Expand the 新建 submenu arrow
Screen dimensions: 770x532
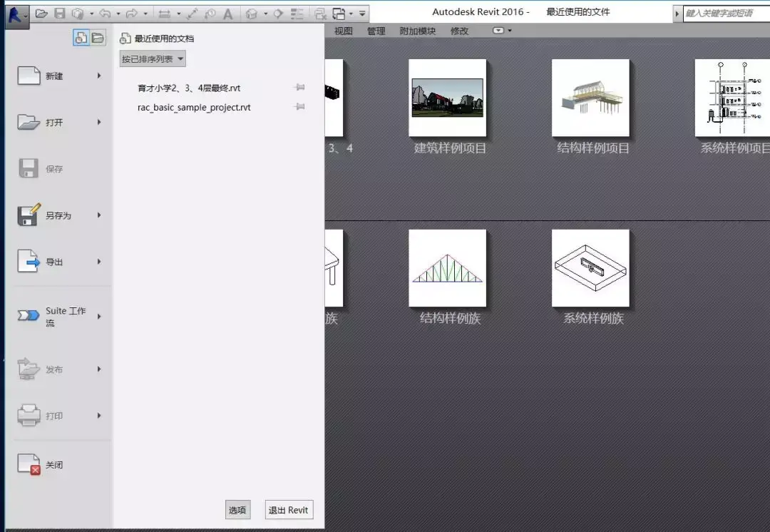click(x=99, y=76)
